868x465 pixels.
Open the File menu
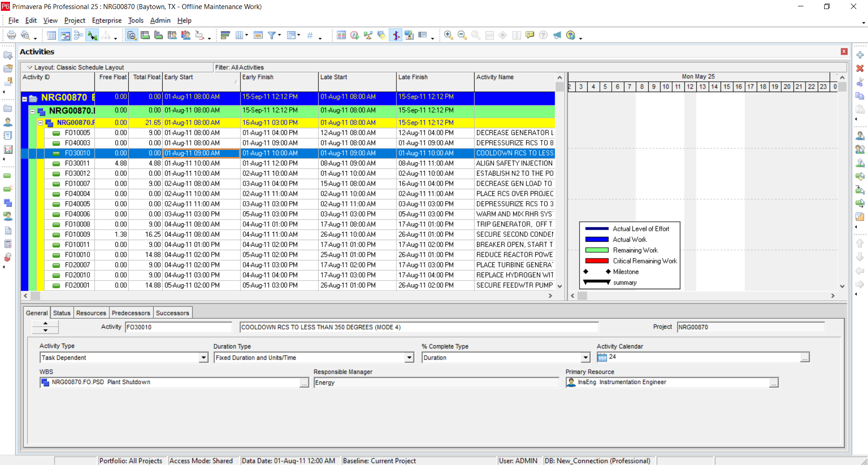(14, 20)
